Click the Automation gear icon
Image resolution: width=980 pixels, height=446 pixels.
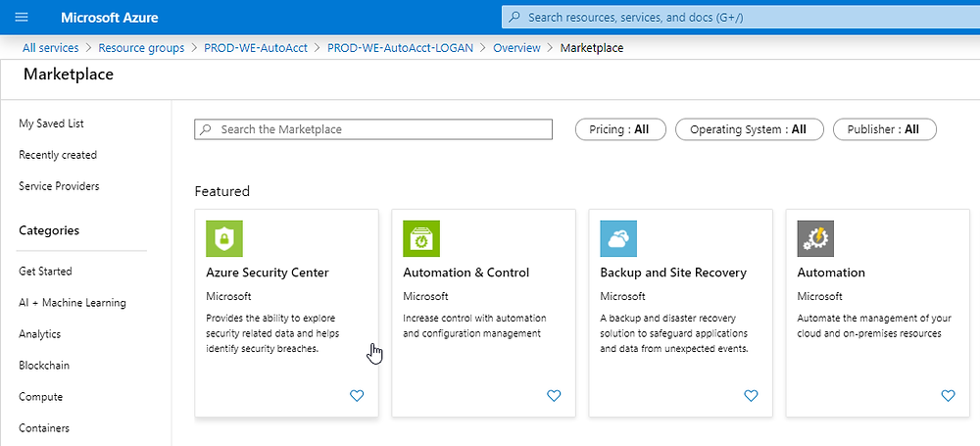pyautogui.click(x=815, y=238)
